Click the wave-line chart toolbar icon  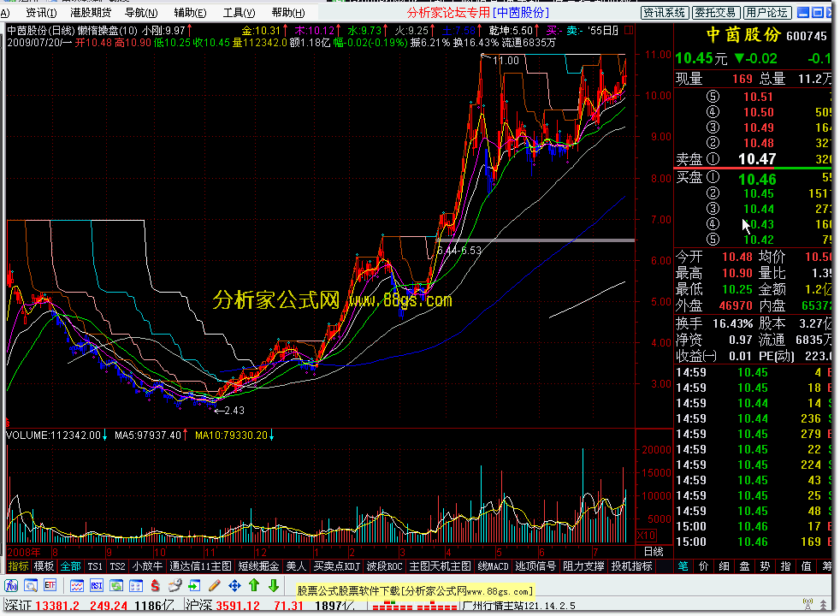(77, 585)
